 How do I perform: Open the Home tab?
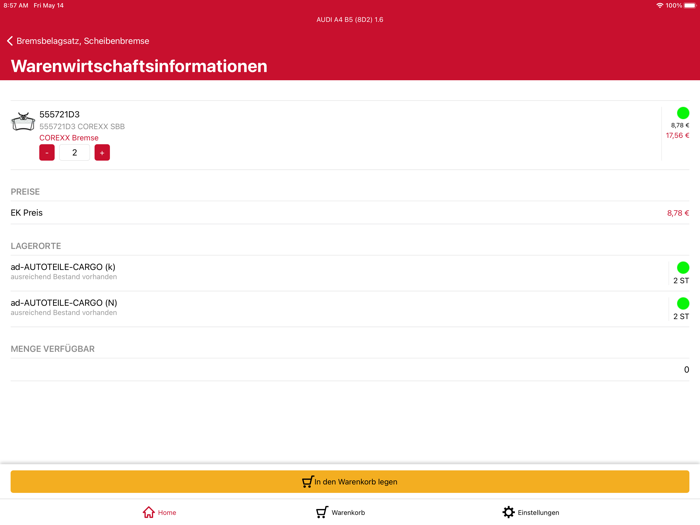pyautogui.click(x=159, y=512)
